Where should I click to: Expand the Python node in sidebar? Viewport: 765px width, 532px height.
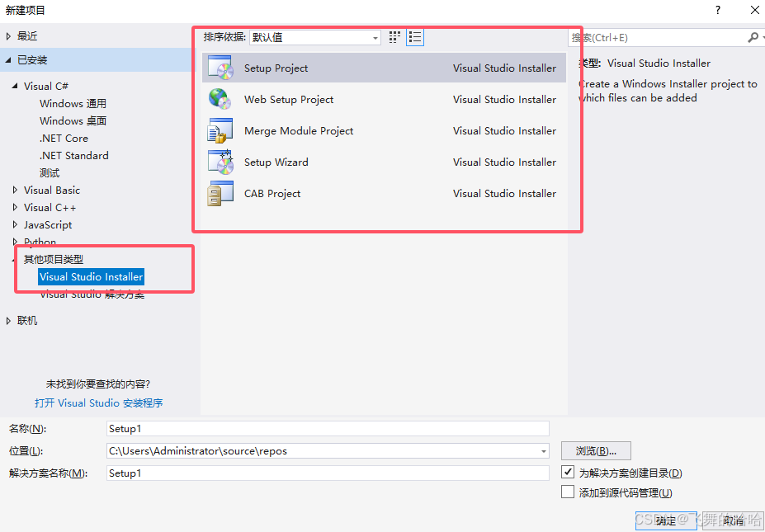point(14,242)
